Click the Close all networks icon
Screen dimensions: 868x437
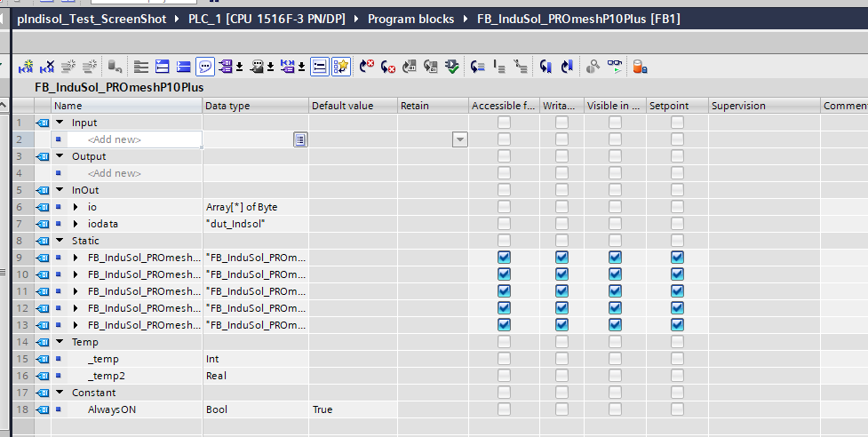click(183, 67)
